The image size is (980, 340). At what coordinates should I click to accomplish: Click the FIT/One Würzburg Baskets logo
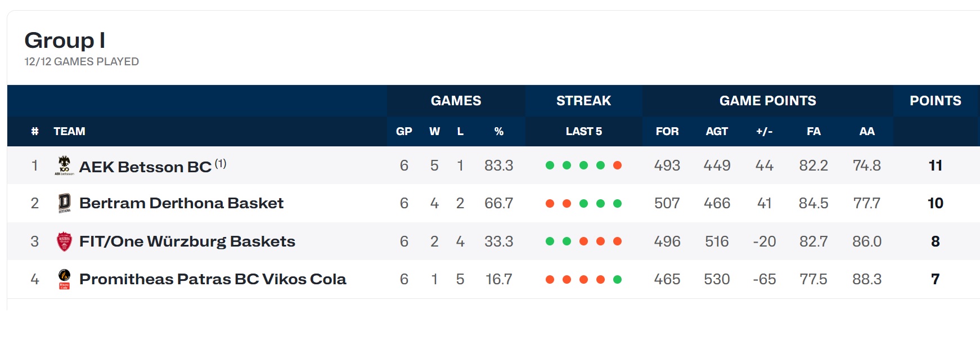[x=65, y=241]
